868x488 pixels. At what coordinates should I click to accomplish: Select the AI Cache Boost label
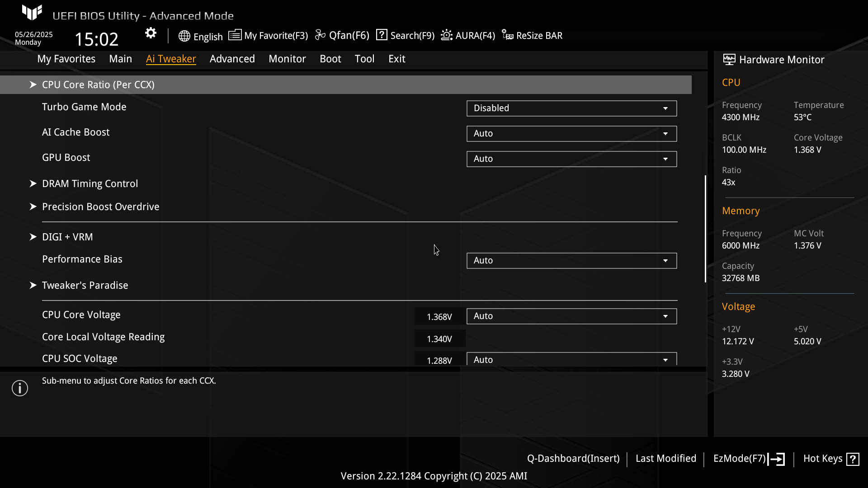coord(75,132)
